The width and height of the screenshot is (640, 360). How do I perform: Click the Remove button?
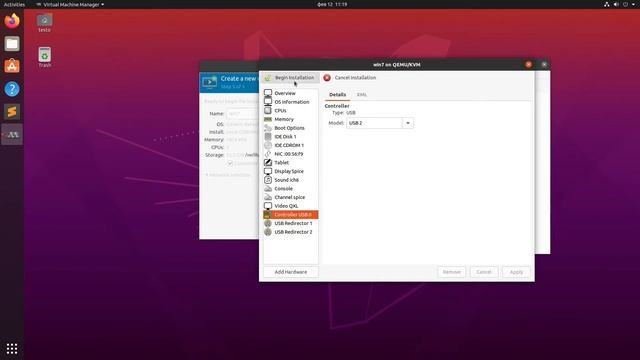451,272
